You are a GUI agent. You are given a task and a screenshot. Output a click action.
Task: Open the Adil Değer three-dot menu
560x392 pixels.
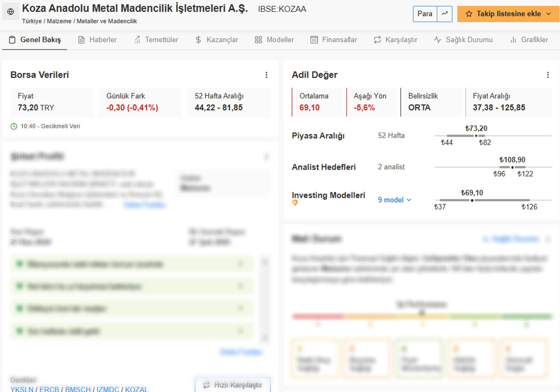[548, 75]
